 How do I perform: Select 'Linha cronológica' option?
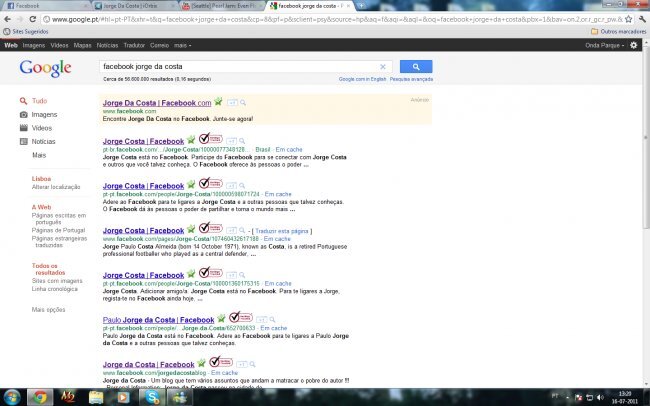point(54,289)
